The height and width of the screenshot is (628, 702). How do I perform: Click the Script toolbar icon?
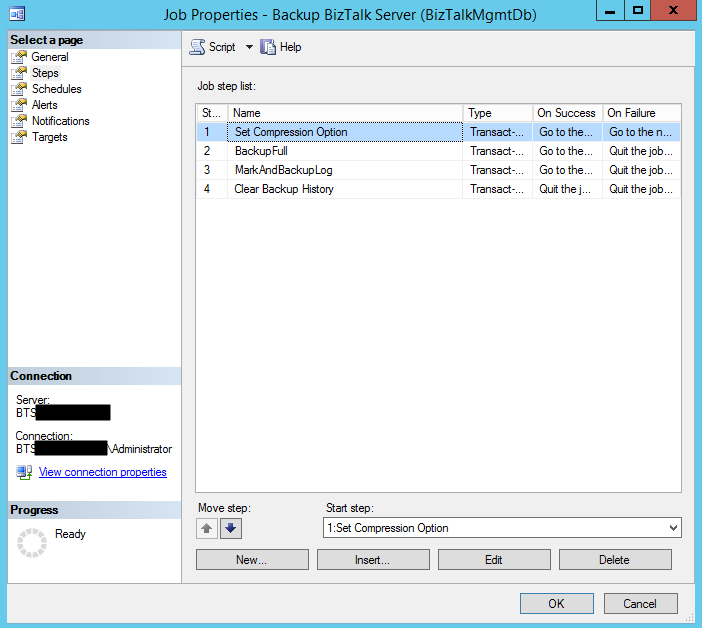198,47
